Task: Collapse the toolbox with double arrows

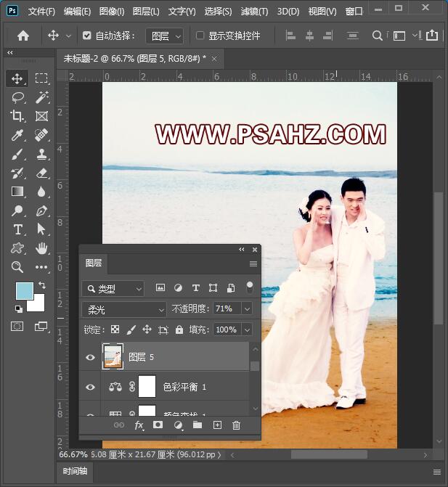Action: (x=10, y=53)
